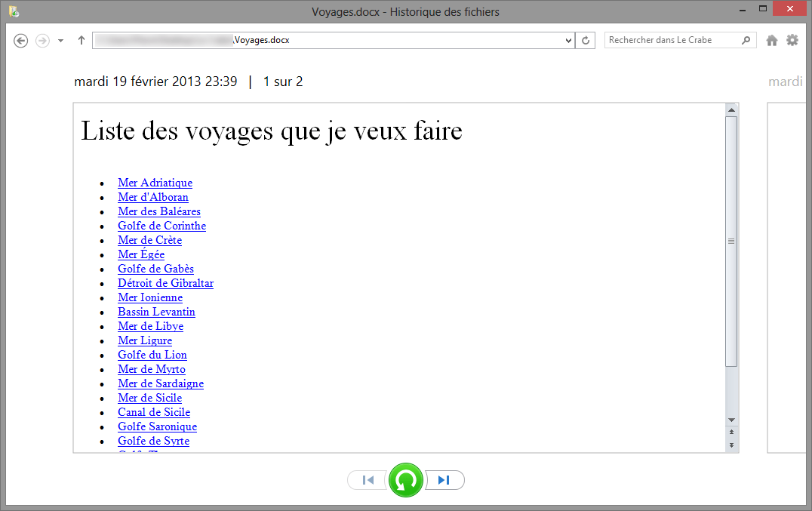Open the Mer d'Alboran link
This screenshot has height=511, width=812.
click(x=152, y=197)
